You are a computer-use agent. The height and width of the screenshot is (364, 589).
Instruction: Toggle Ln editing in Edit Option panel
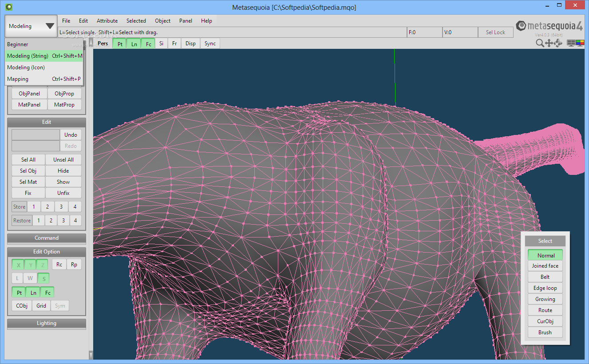point(33,293)
